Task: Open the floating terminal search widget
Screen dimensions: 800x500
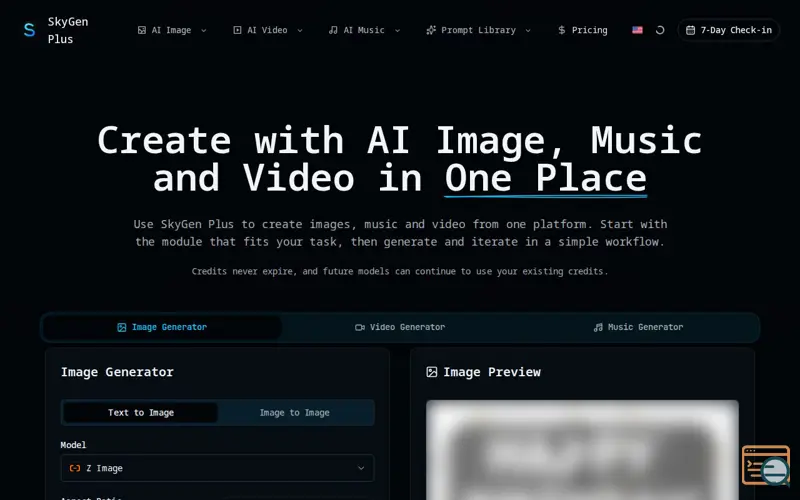Action: (766, 465)
